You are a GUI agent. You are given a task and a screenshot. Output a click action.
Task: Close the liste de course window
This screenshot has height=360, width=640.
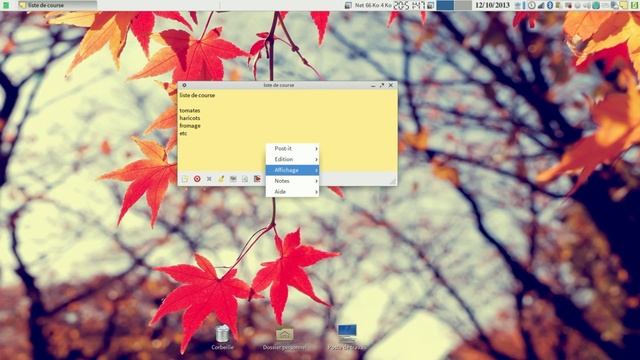click(x=391, y=85)
